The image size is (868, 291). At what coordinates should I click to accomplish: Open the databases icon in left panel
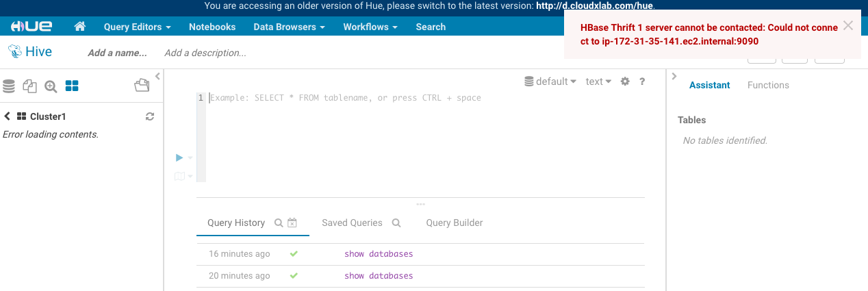pos(8,86)
